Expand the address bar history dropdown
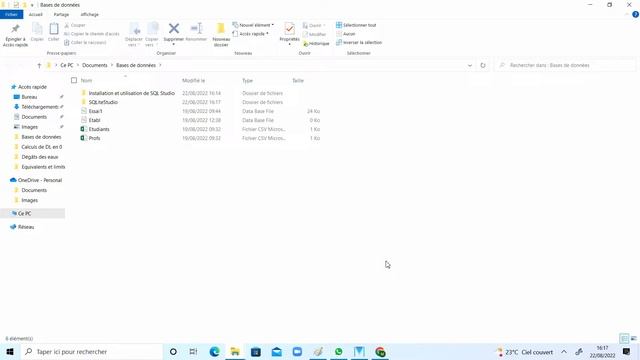 pyautogui.click(x=470, y=65)
